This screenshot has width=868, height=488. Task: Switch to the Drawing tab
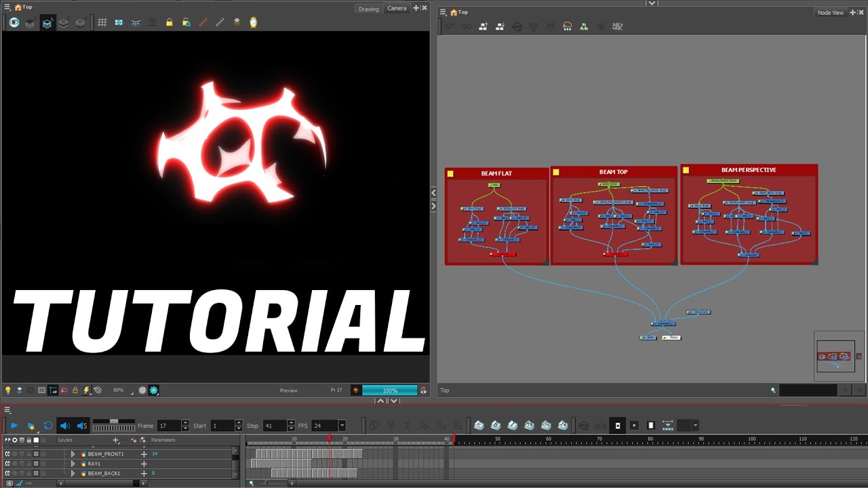[369, 9]
